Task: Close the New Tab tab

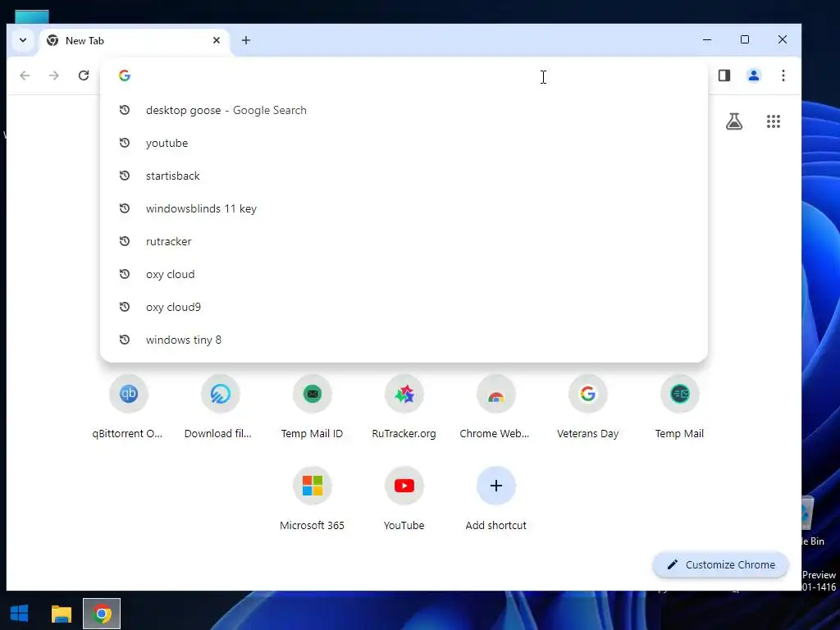Action: 217,40
